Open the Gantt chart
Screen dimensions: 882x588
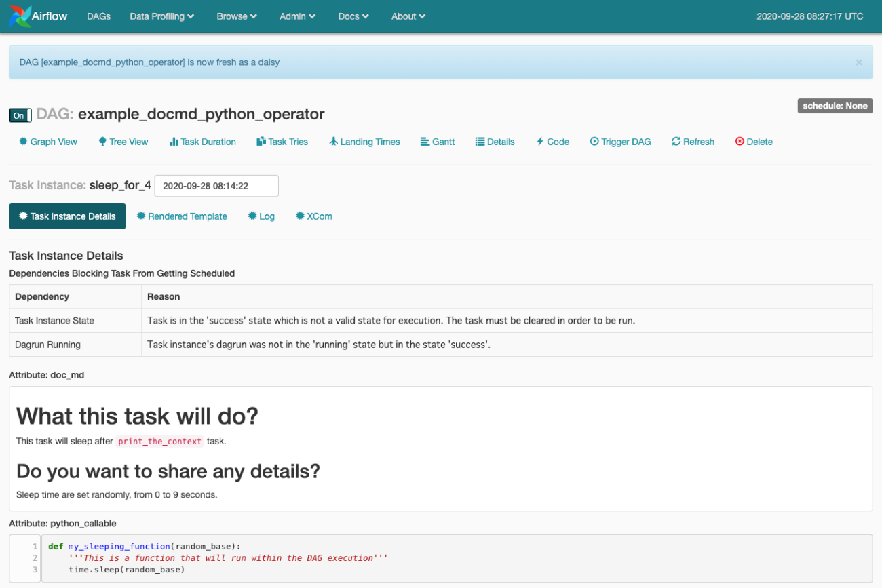[x=438, y=142]
